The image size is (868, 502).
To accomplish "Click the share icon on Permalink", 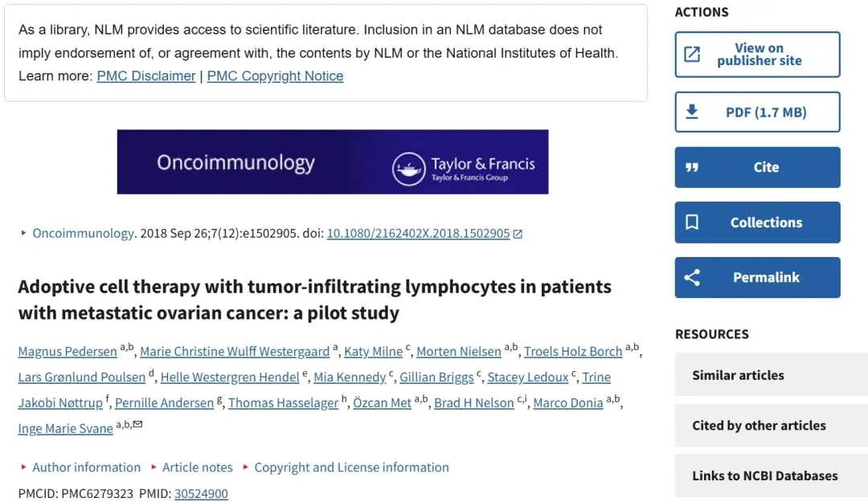I will (x=692, y=277).
